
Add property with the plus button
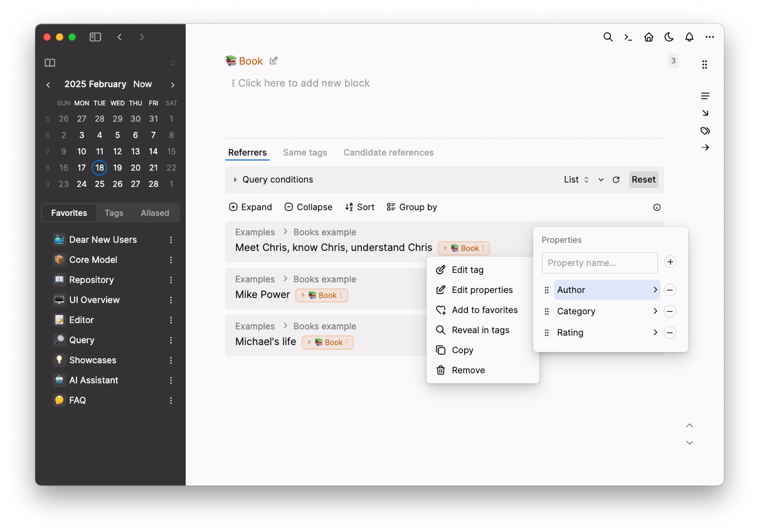point(670,262)
